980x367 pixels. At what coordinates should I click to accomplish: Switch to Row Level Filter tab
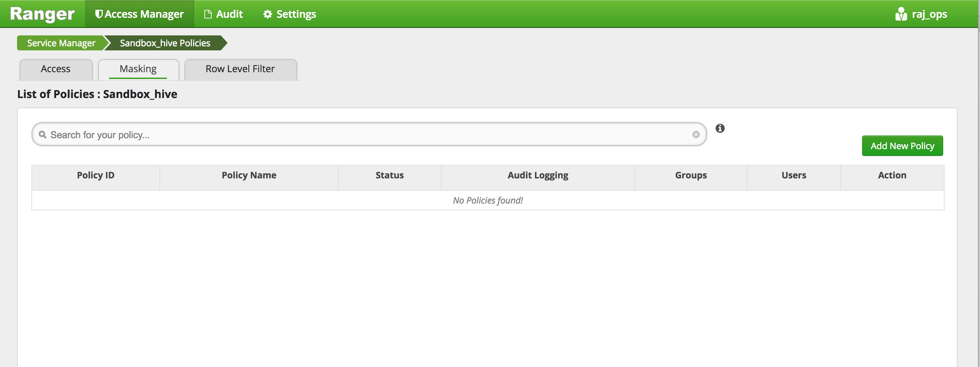pyautogui.click(x=241, y=69)
